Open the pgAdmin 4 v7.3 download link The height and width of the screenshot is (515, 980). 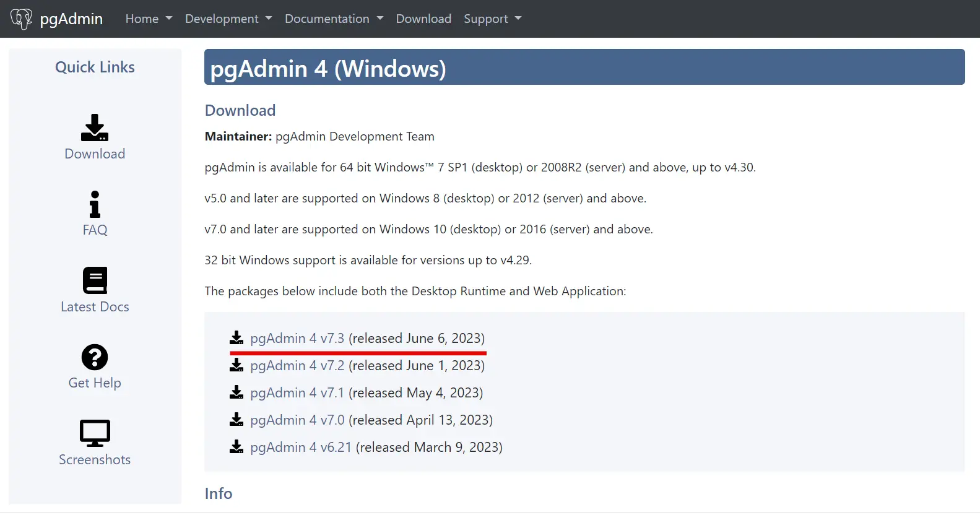coord(297,338)
